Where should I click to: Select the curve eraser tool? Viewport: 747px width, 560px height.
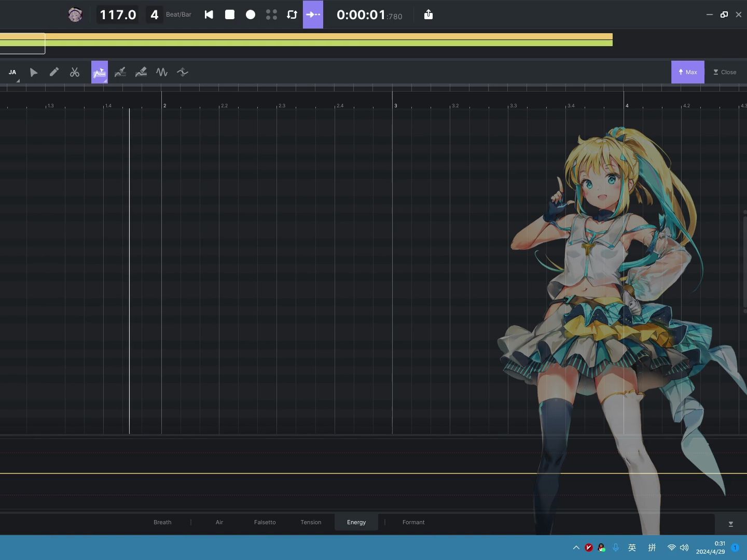[x=141, y=73]
